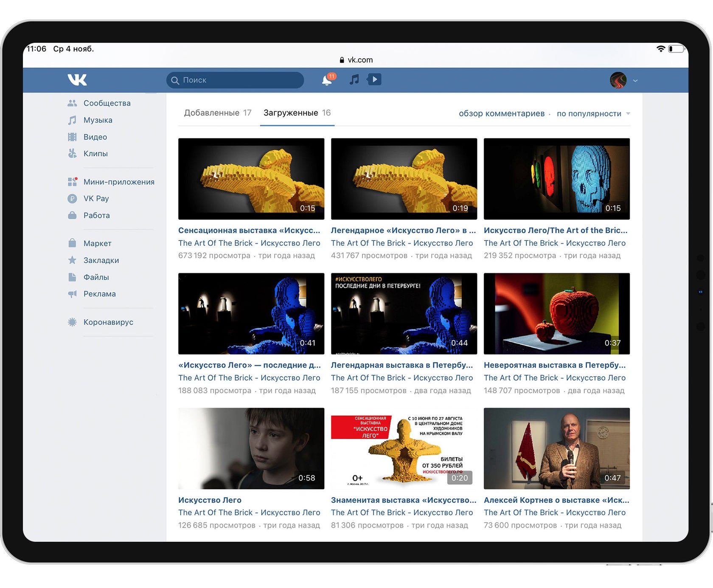Open author link under Алексей Кортнев video
713x588 pixels.
[555, 512]
